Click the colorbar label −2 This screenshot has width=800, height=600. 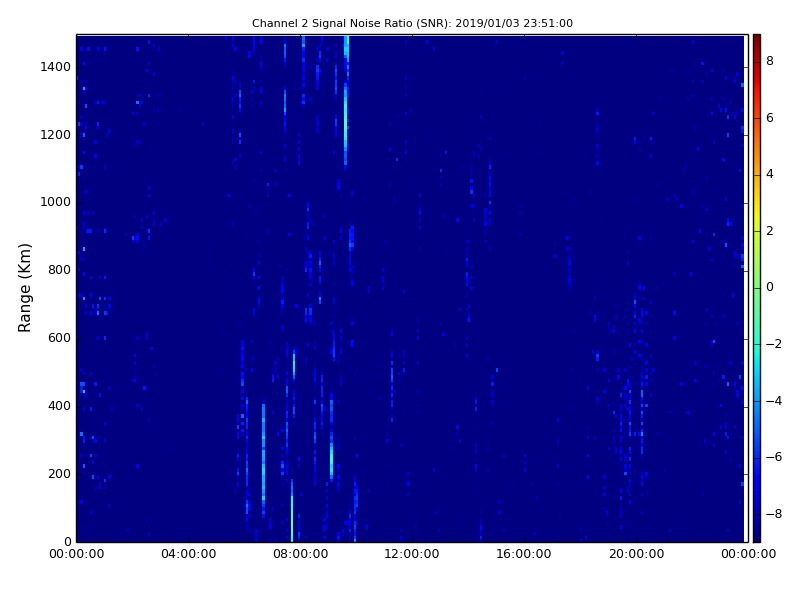point(773,344)
